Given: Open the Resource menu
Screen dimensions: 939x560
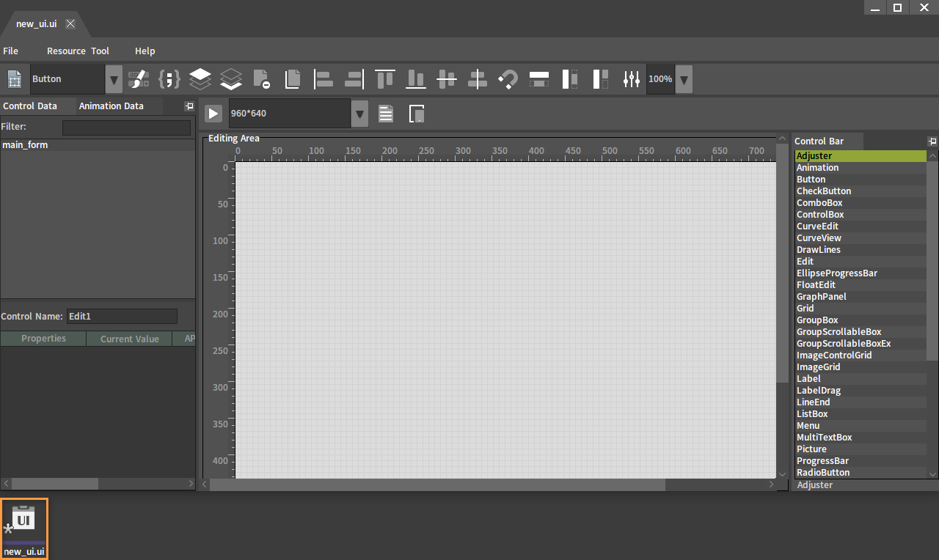Looking at the screenshot, I should tap(66, 51).
